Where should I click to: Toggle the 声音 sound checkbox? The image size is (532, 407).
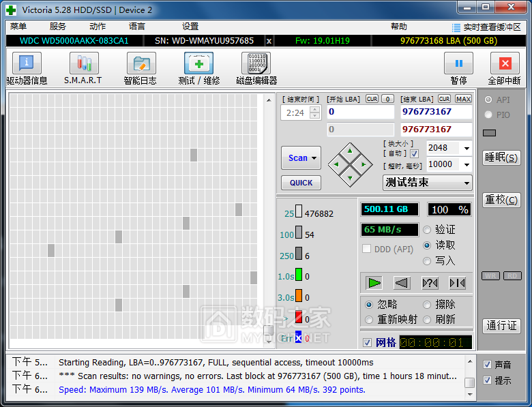(487, 365)
